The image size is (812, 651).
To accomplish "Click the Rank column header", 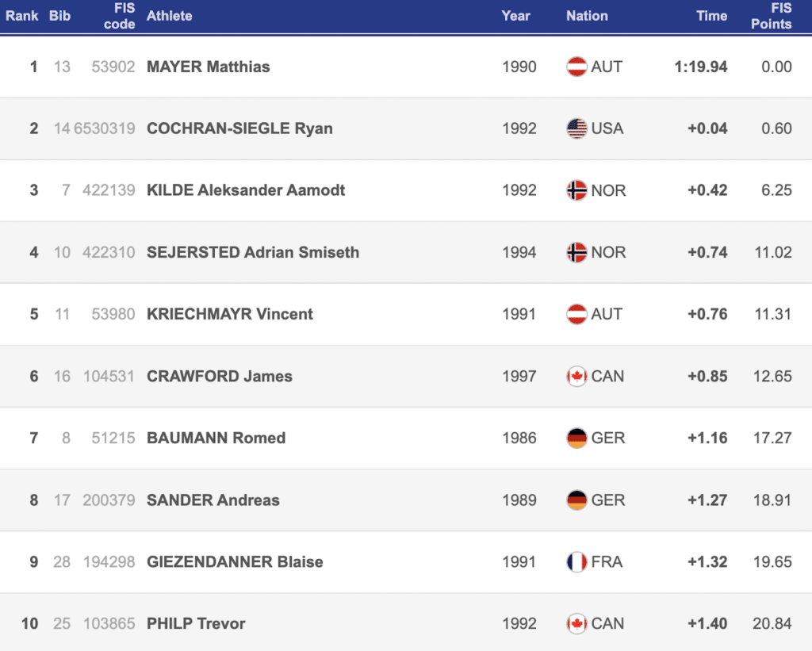I will (x=22, y=16).
